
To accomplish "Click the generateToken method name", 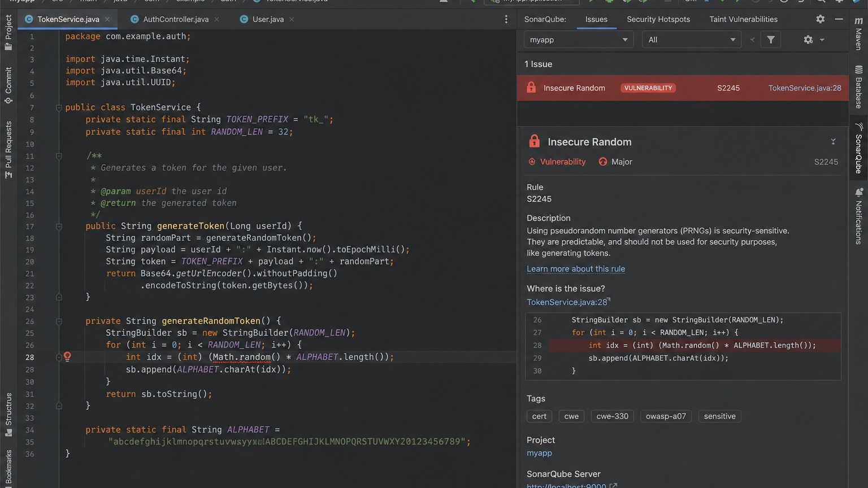I will 190,226.
